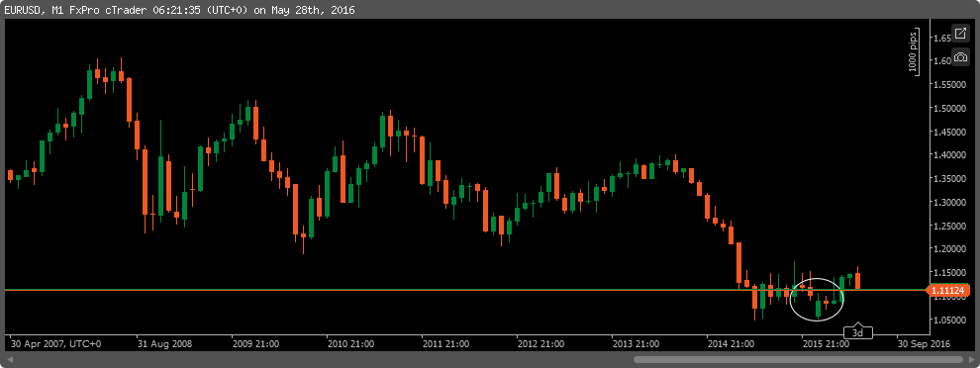Click the 1.15000 price axis label

pos(949,273)
